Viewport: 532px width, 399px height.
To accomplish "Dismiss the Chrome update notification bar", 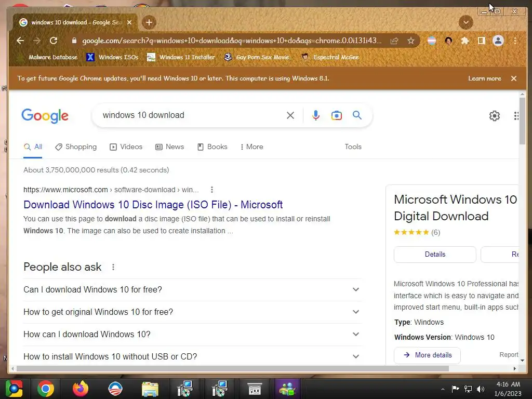I will click(x=514, y=78).
